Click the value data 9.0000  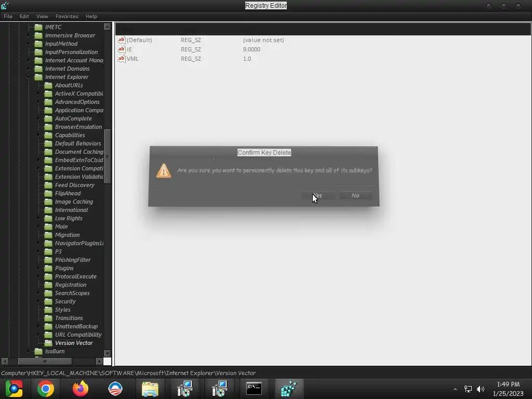(251, 49)
